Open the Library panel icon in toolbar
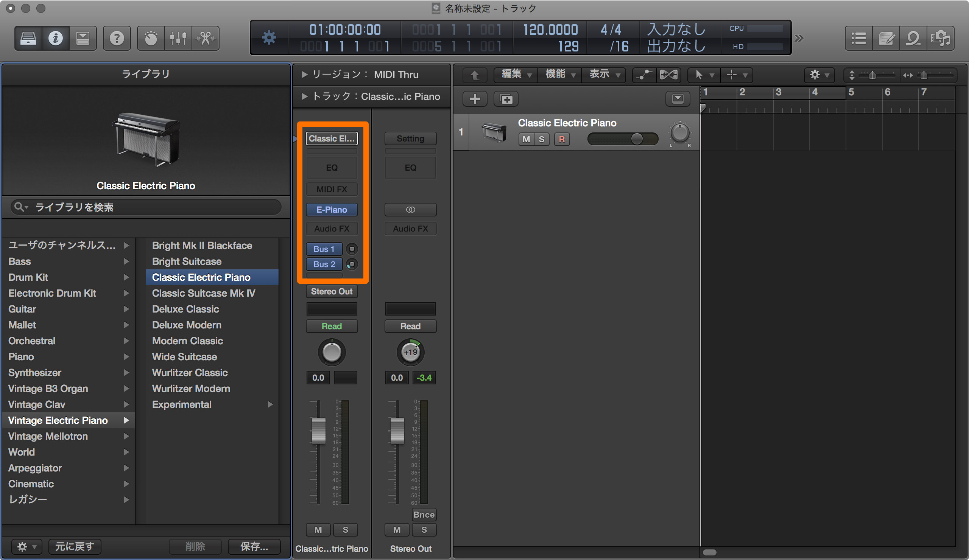Screen dimensions: 969x560 click(28, 38)
